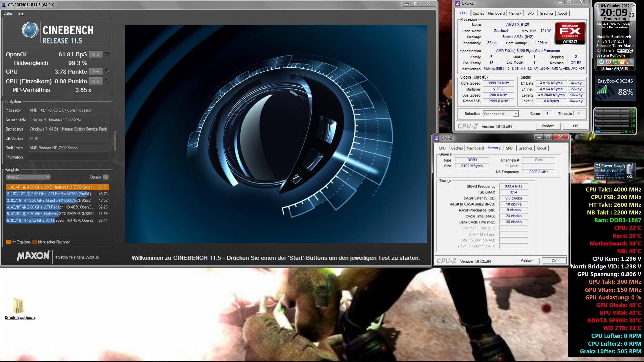Switch to About tab in top CPU-Z window

point(562,13)
